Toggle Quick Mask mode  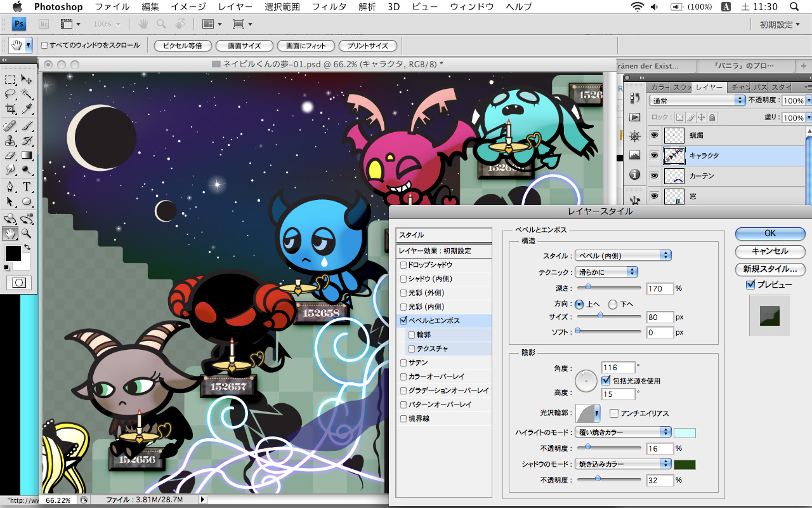(18, 283)
